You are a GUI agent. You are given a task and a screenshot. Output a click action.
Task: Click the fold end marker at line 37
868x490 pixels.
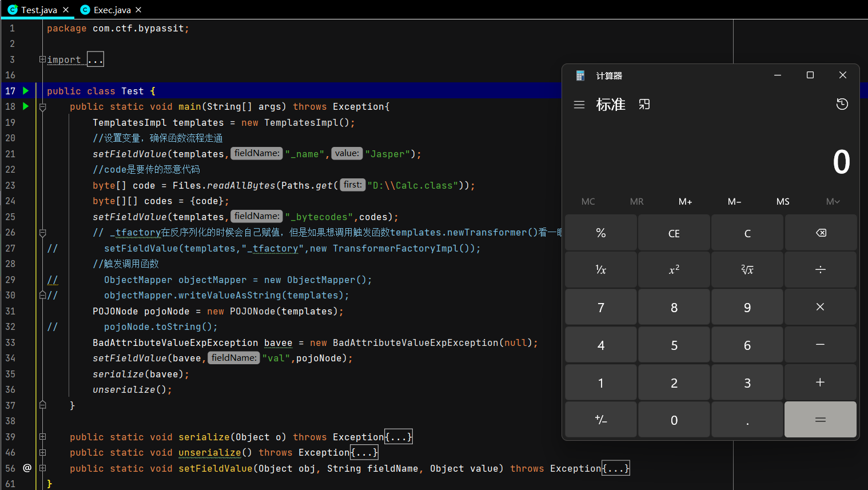tap(42, 405)
